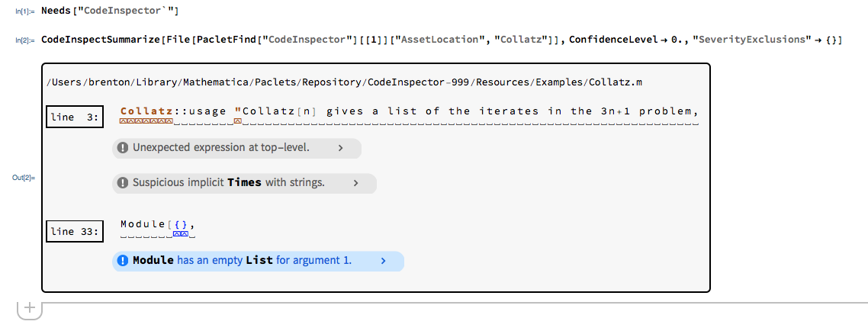This screenshot has width=868, height=331.
Task: Click the plus icon to insert new cell
Action: (29, 309)
